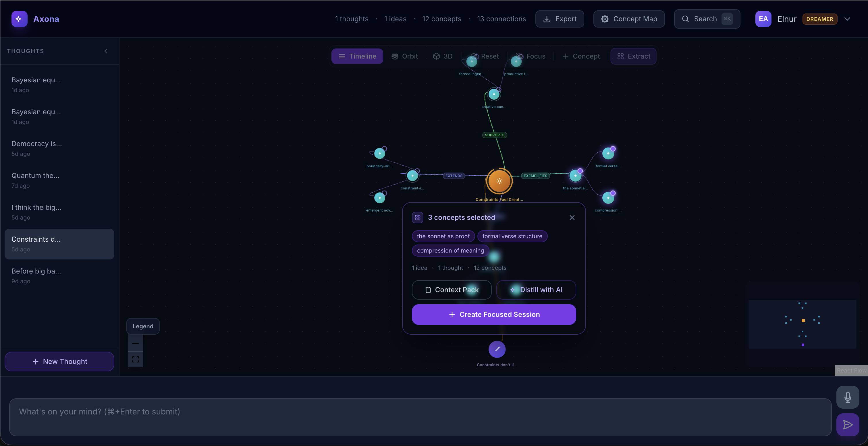Screen dimensions: 868x446
Task: Open the I think the big... thought
Action: click(59, 212)
